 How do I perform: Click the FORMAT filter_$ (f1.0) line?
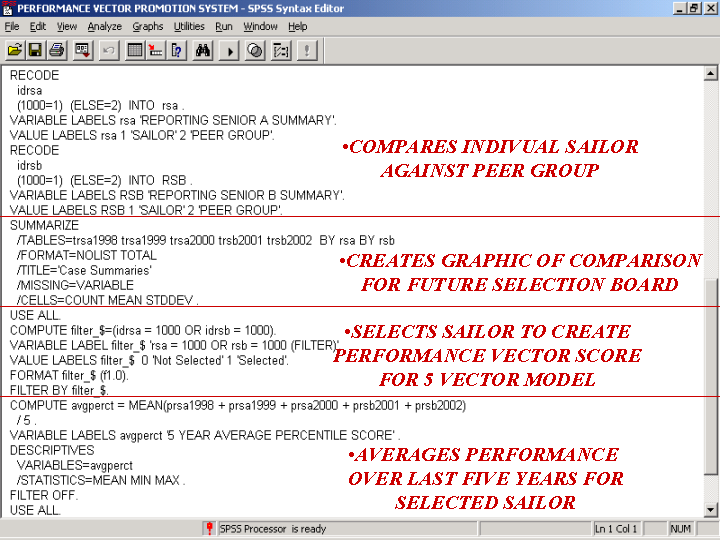(x=69, y=375)
